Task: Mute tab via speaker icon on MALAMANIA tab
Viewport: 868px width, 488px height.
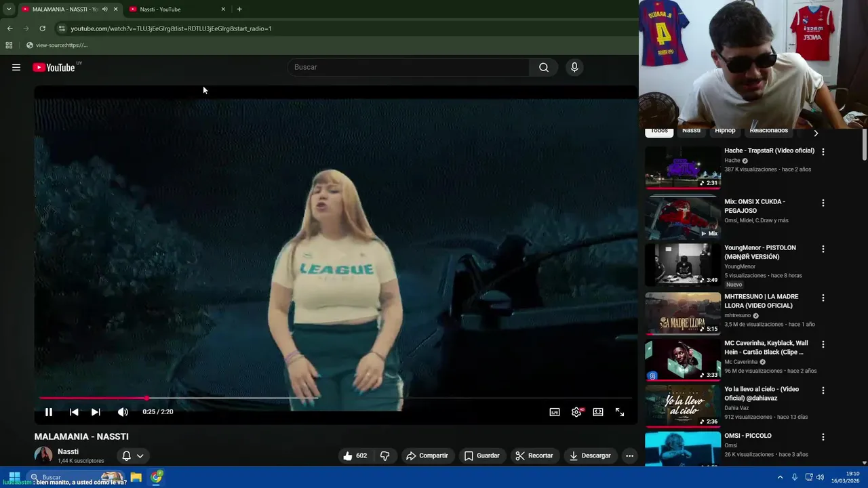Action: (104, 9)
